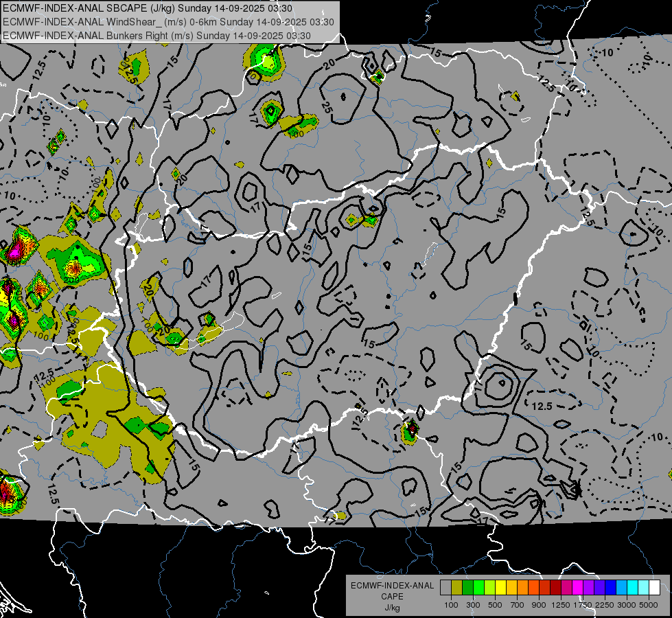Choose the indigo violet legend swatch
672x618 pixels.
click(x=599, y=588)
